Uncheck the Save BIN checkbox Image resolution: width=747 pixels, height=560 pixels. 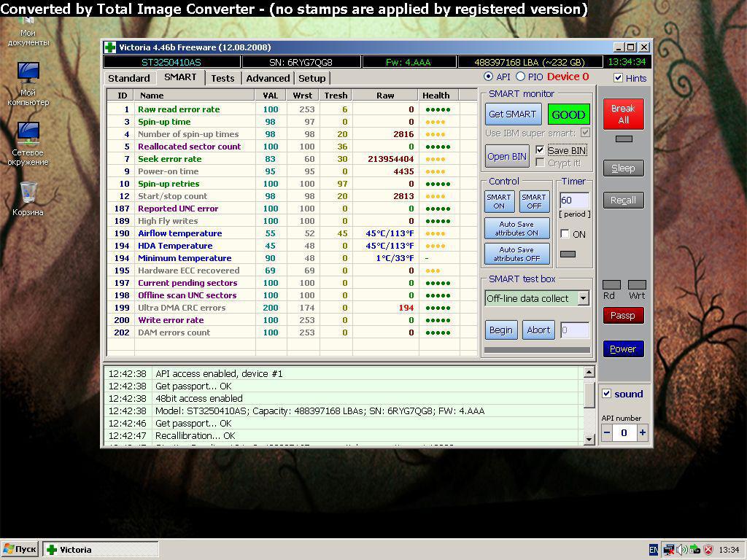tap(540, 150)
